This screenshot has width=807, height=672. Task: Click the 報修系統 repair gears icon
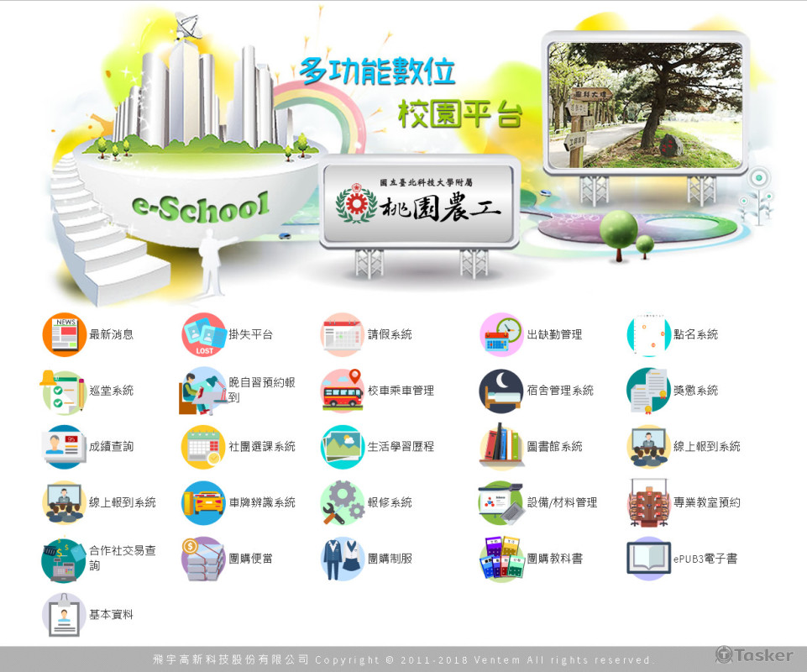click(342, 502)
